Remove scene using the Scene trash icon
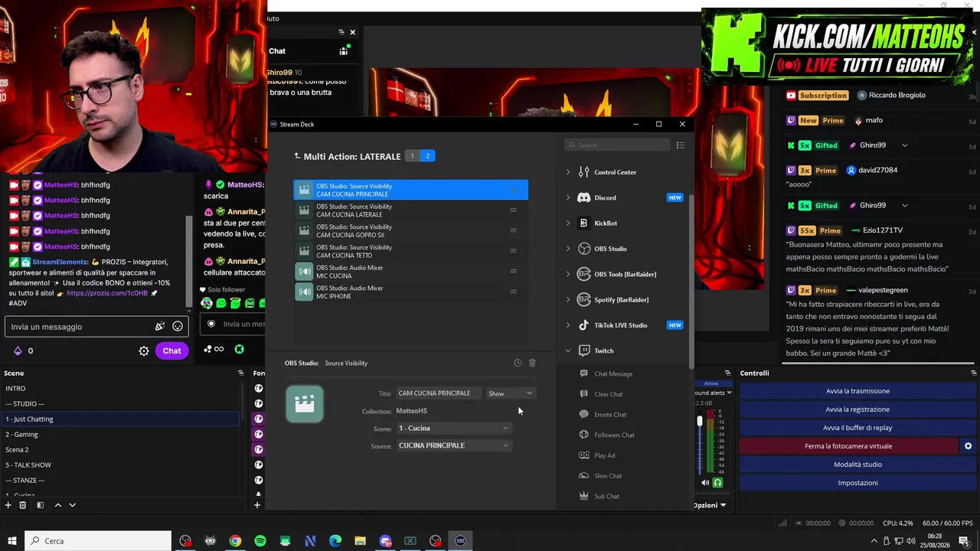 pyautogui.click(x=23, y=505)
